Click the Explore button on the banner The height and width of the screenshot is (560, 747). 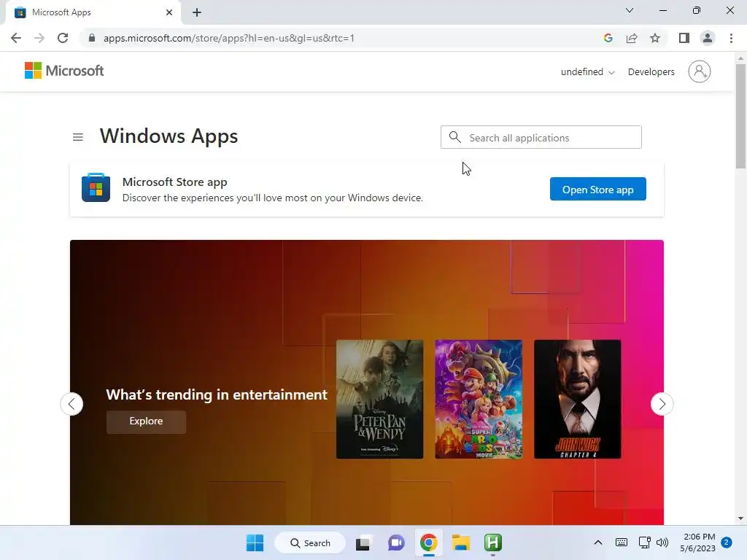coord(146,421)
